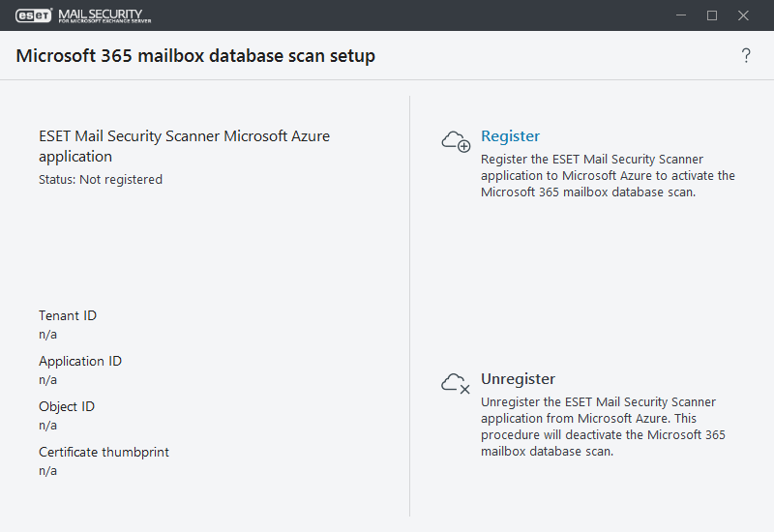The image size is (774, 532).
Task: Select the Microsoft 365 mailbox setup title
Action: (195, 56)
